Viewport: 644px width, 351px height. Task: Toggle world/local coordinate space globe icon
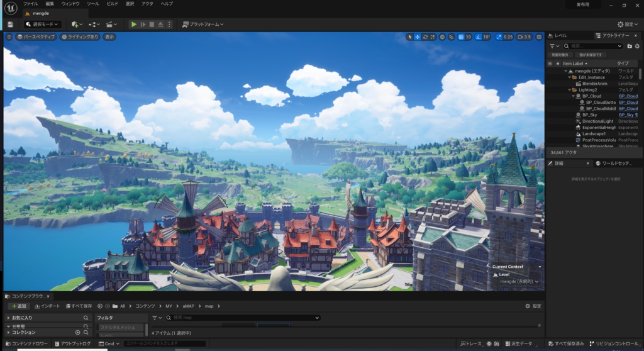442,37
